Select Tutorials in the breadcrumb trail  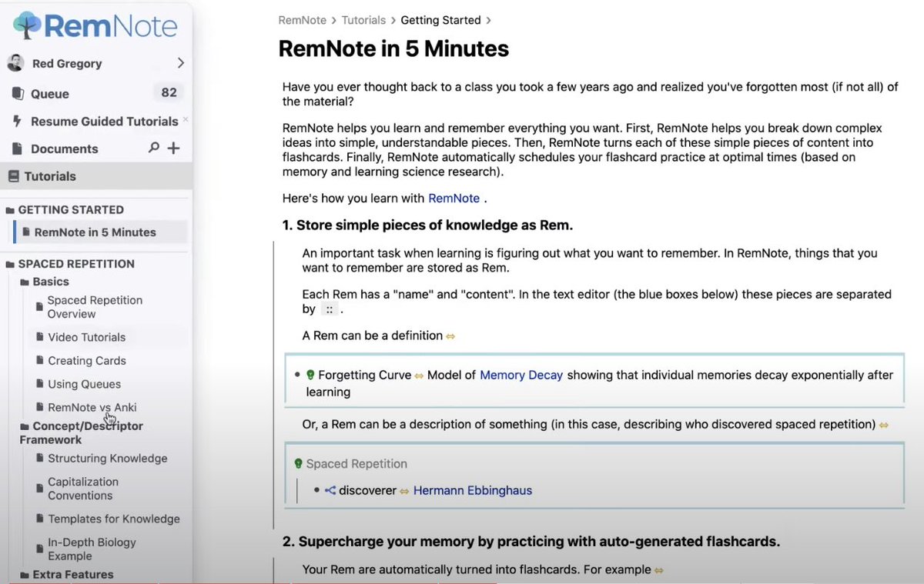(x=363, y=20)
